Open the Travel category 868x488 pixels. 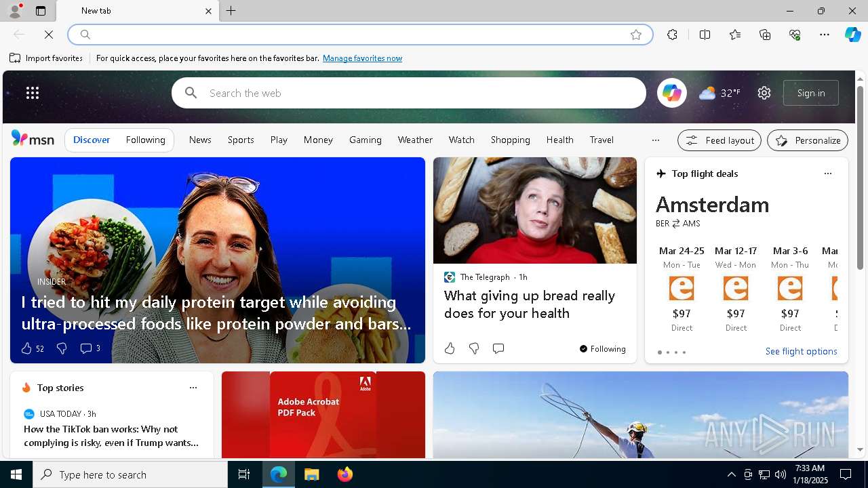[x=601, y=140]
